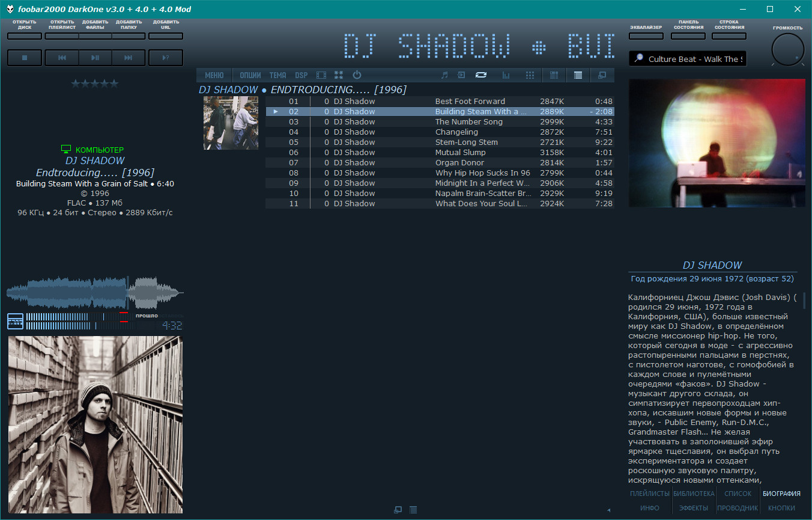Click the fullscreen arrows icon
The height and width of the screenshot is (520, 812).
point(339,75)
